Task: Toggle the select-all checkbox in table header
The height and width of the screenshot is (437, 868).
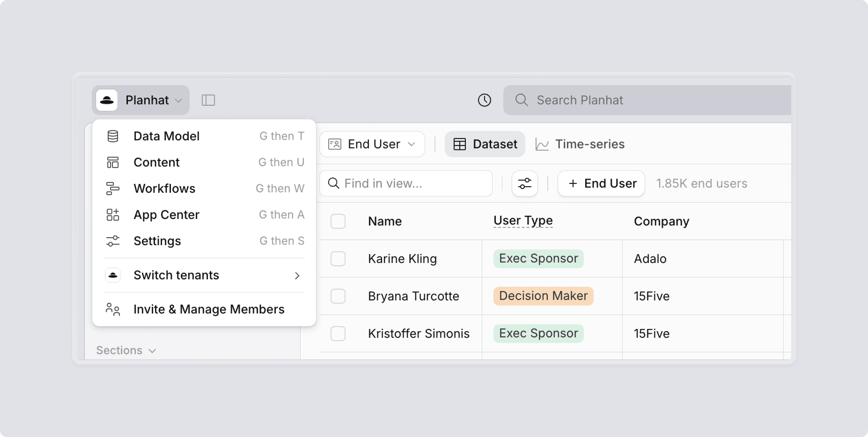Action: [338, 221]
